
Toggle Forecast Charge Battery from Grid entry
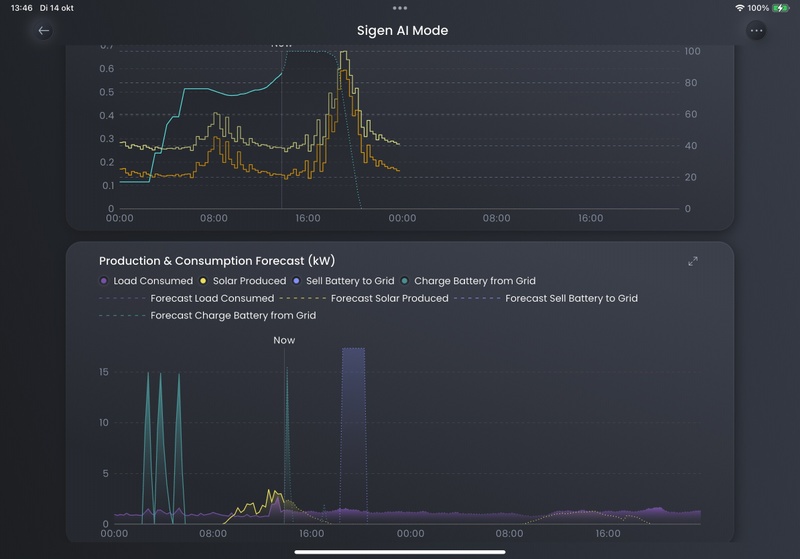pyautogui.click(x=208, y=316)
